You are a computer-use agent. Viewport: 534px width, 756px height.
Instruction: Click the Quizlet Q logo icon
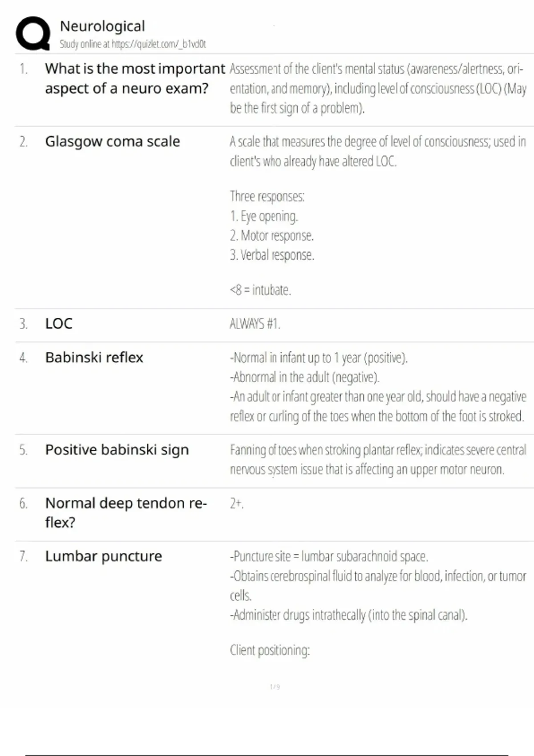pyautogui.click(x=33, y=34)
